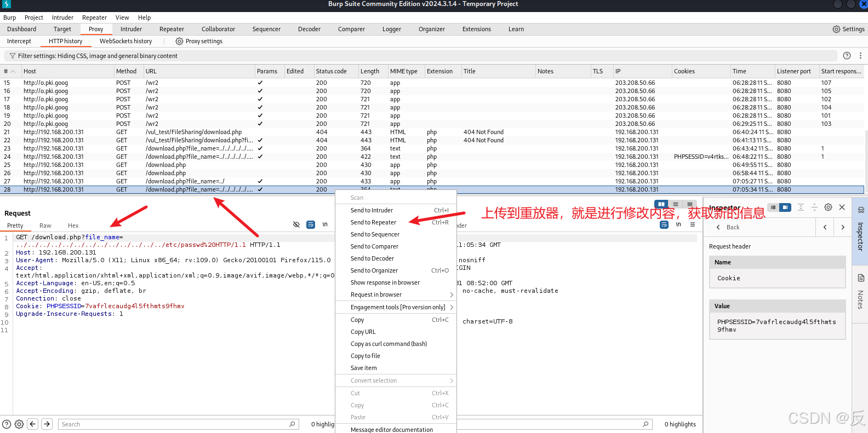Click the Burp Suite logo icon
Viewport: 868px width, 433px height.
pyautogui.click(x=6, y=4)
